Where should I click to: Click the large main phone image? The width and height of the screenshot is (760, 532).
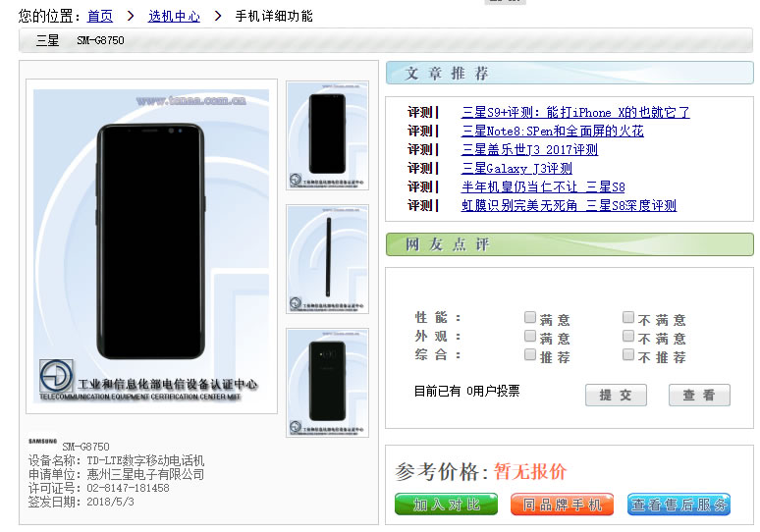click(x=151, y=246)
